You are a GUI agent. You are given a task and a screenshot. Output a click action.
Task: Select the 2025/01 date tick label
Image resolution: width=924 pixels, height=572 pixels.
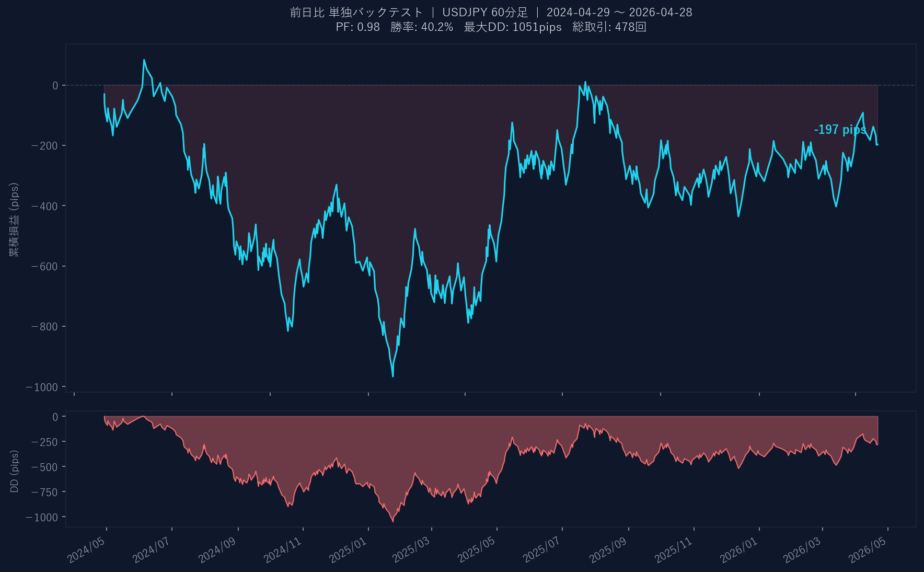click(x=348, y=550)
